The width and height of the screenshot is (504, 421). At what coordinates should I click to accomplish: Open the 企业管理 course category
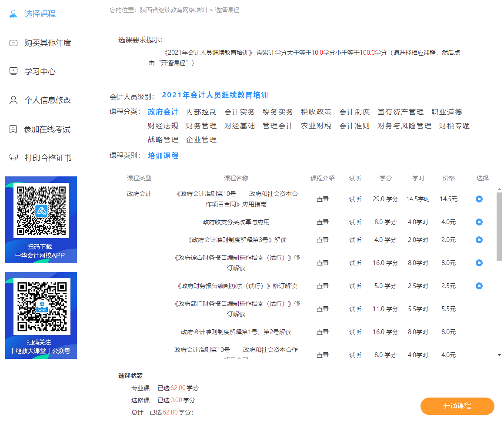[x=201, y=140]
